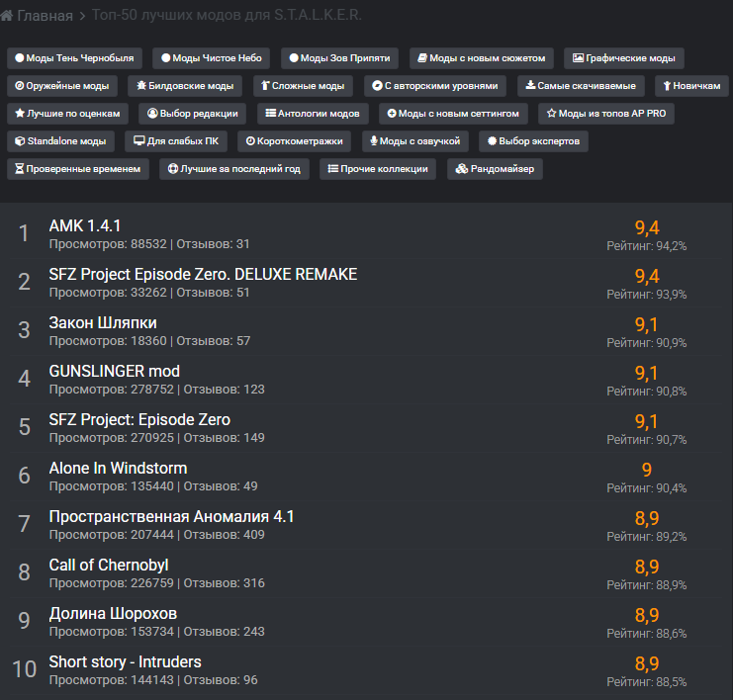
Task: Click Топ-50 лучших модов breadcrumb title
Action: [x=227, y=15]
